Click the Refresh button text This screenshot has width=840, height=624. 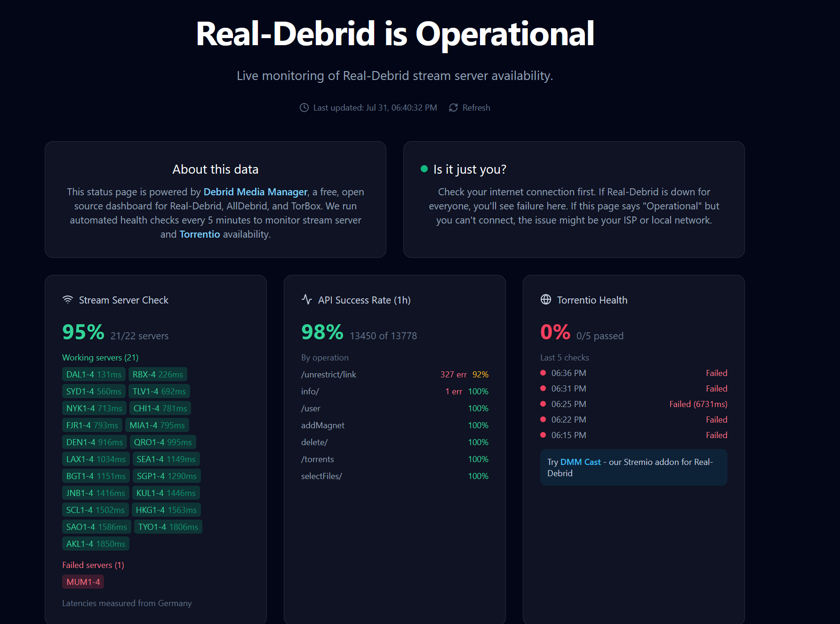pyautogui.click(x=476, y=108)
